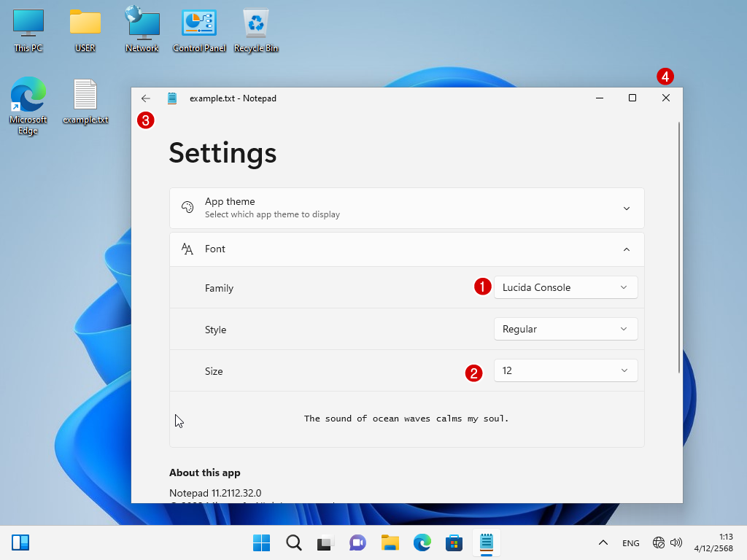This screenshot has height=560, width=747.
Task: Open Recycle Bin on the desktop
Action: point(256,26)
